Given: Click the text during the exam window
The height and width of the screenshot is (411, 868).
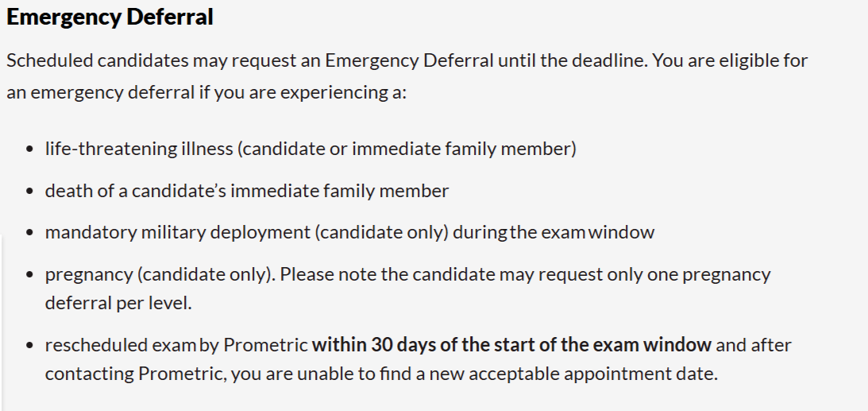Looking at the screenshot, I should [554, 232].
